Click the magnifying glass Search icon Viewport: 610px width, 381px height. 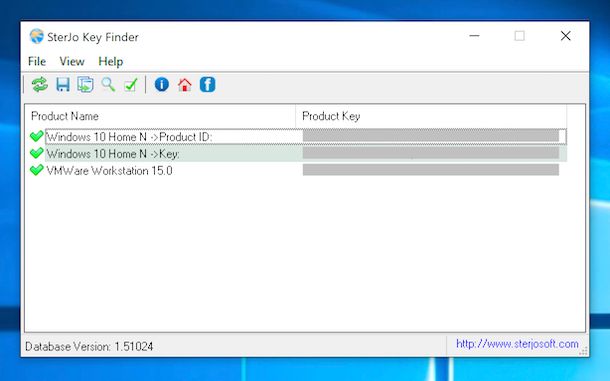[x=108, y=84]
